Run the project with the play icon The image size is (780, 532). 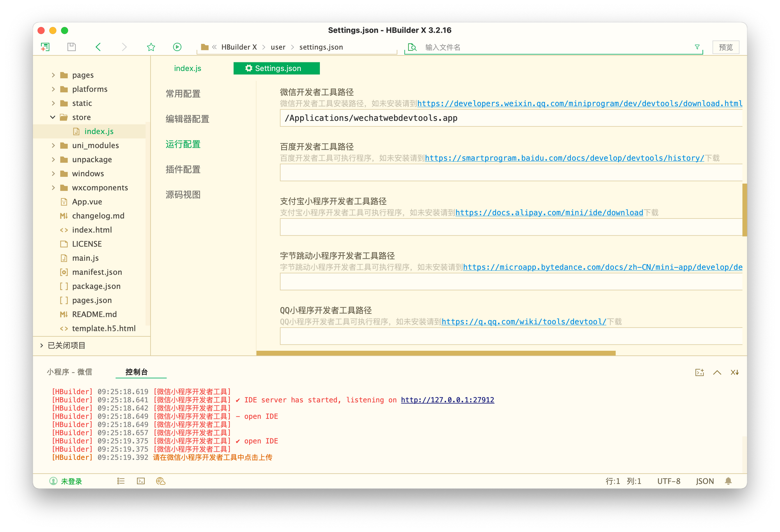pyautogui.click(x=177, y=47)
